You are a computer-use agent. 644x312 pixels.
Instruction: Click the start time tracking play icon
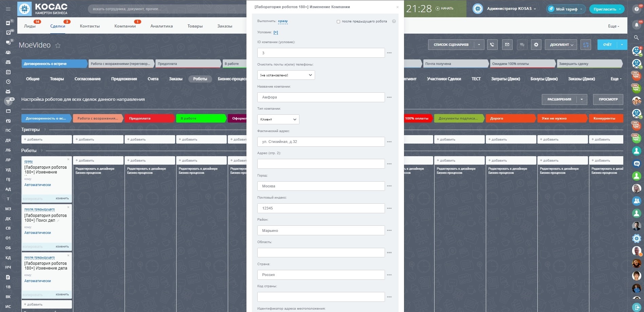click(x=438, y=8)
